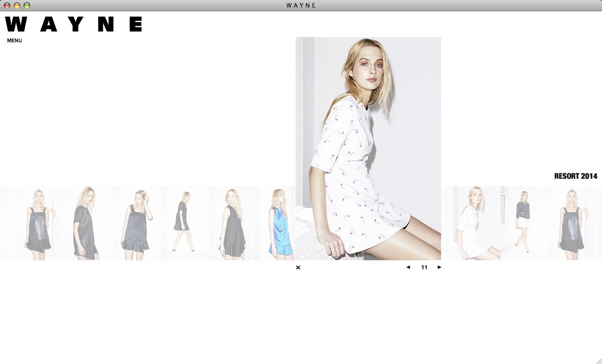Screen dimensions: 602x364
Task: Advance to next photo using right arrow
Action: [440, 267]
